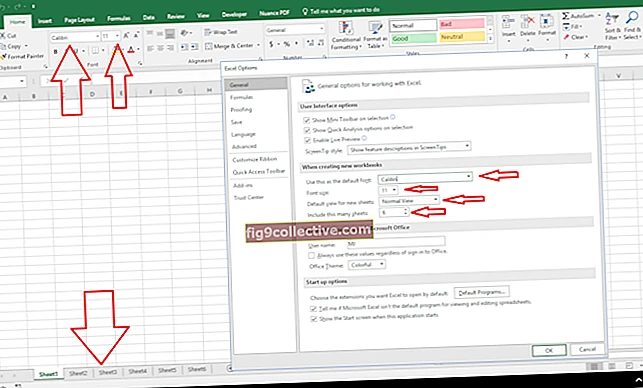Toggle Show the Start screen checkbox

[x=314, y=319]
